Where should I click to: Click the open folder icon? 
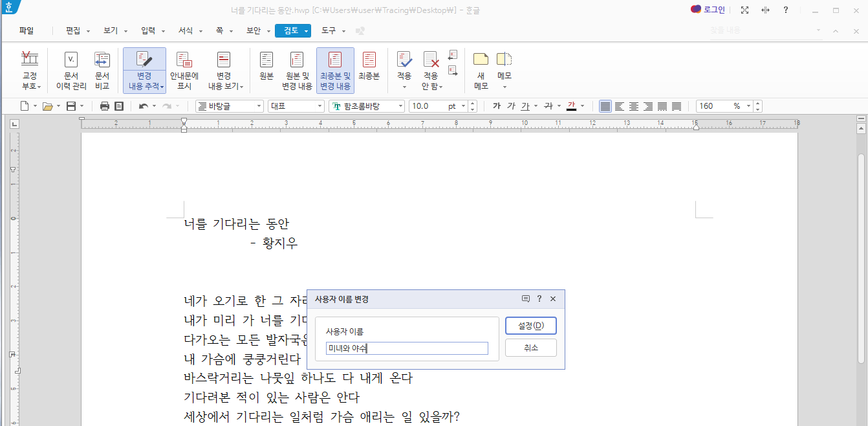[x=47, y=106]
